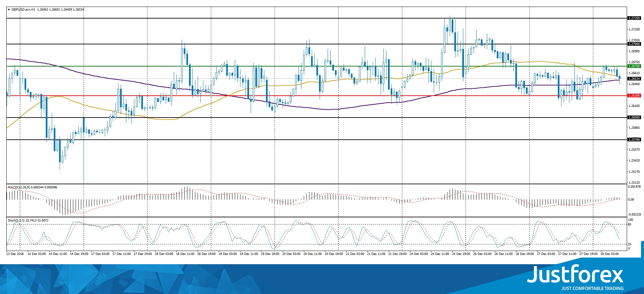Click the 1.25270 price axis value
Viewport: 644px width, 294px height.
click(634, 172)
